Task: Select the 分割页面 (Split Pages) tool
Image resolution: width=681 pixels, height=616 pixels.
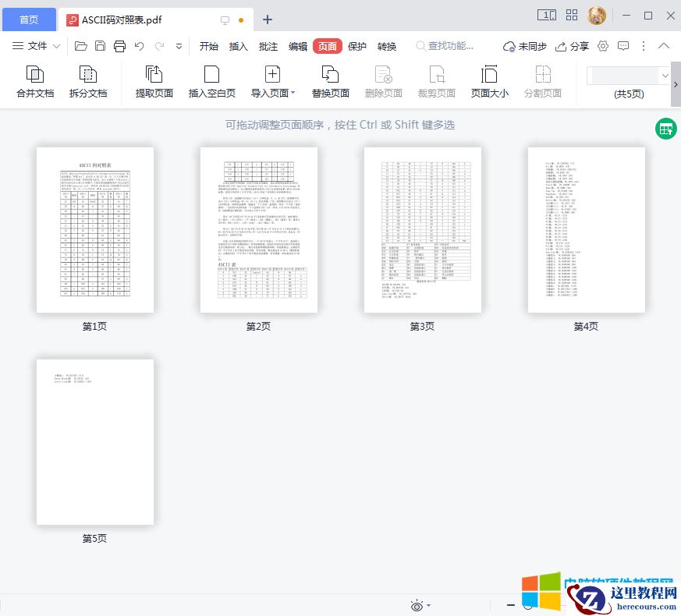Action: tap(543, 82)
